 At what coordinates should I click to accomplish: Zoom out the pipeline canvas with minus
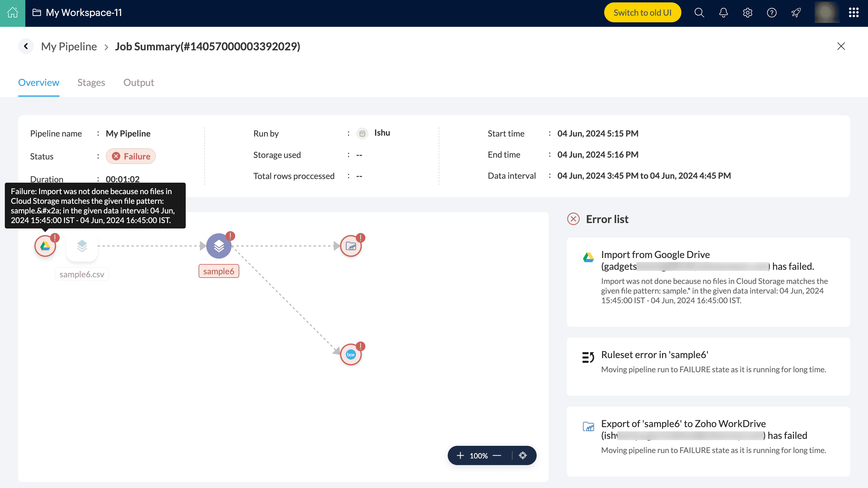point(497,456)
